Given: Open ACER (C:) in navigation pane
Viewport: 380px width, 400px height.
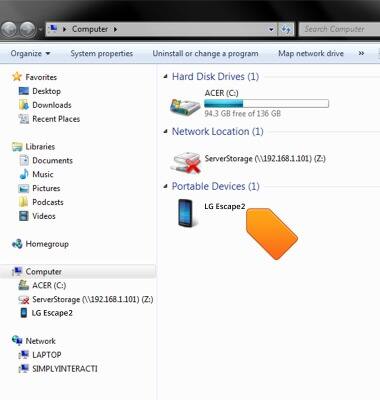Looking at the screenshot, I should click(49, 286).
